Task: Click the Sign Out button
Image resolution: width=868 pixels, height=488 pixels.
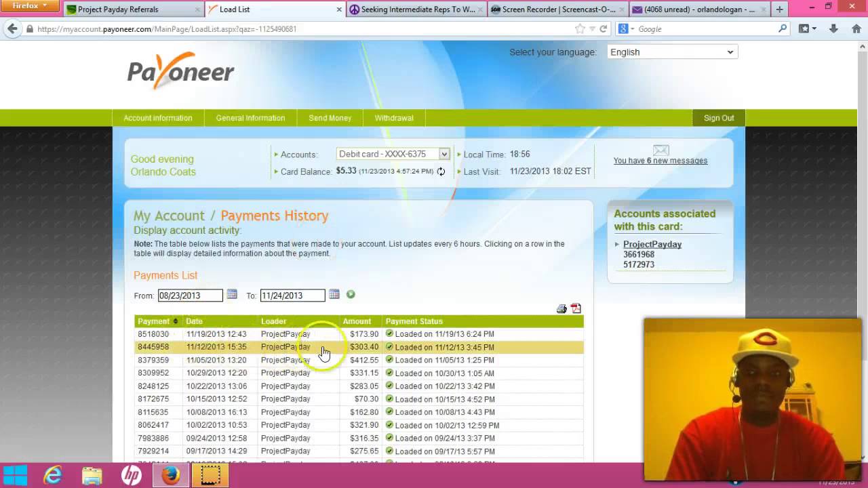Action: (719, 118)
